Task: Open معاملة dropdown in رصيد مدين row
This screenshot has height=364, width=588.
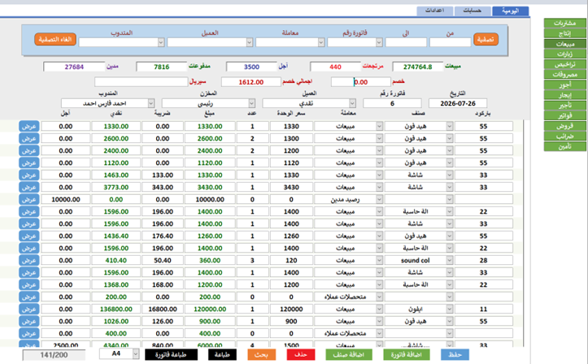Action: point(379,200)
